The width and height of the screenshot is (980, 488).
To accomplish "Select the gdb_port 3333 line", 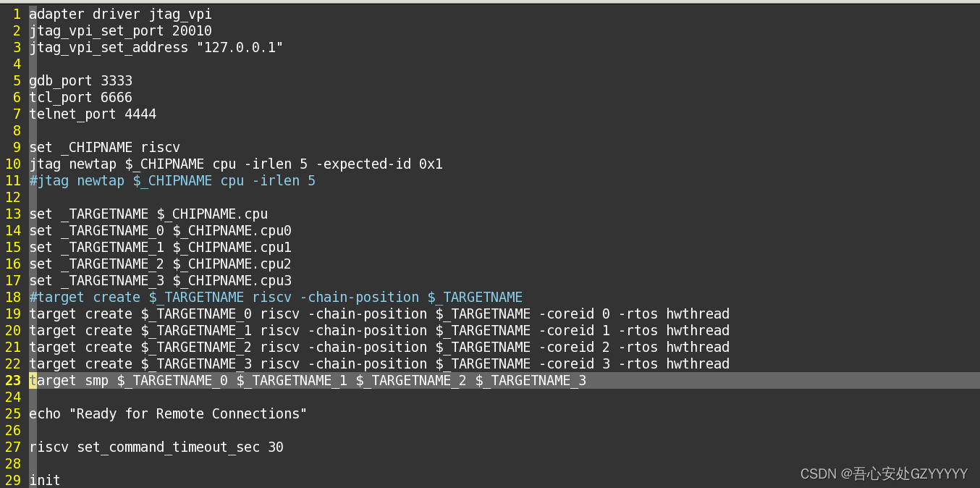I will pyautogui.click(x=81, y=80).
